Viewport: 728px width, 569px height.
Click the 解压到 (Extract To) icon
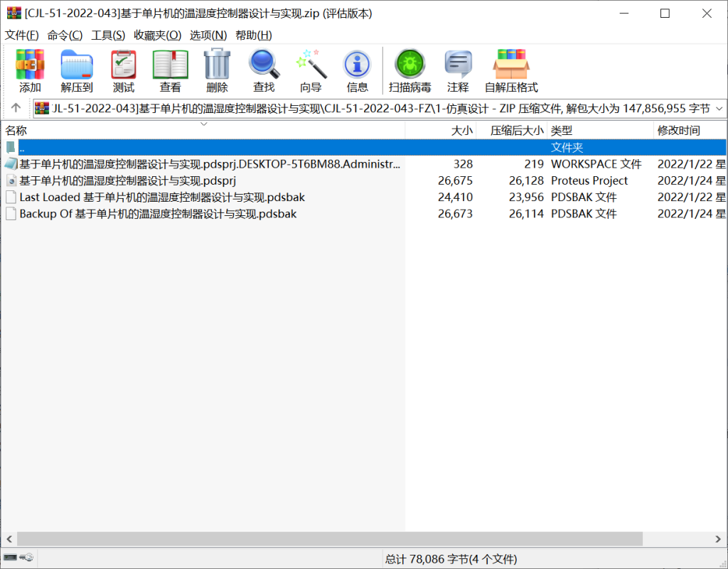76,69
